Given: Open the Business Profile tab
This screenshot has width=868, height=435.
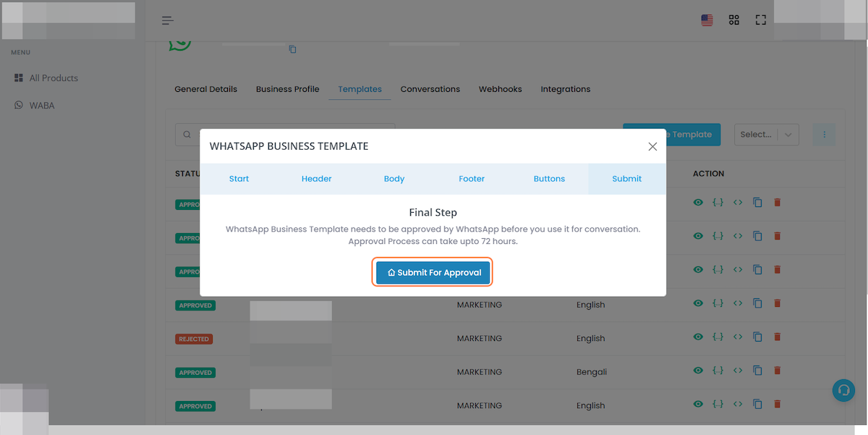Looking at the screenshot, I should (288, 89).
